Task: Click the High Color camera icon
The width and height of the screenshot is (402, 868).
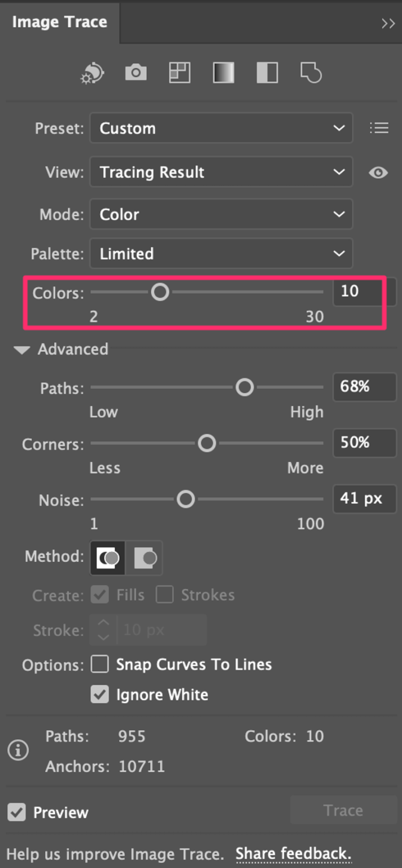Action: (x=135, y=72)
